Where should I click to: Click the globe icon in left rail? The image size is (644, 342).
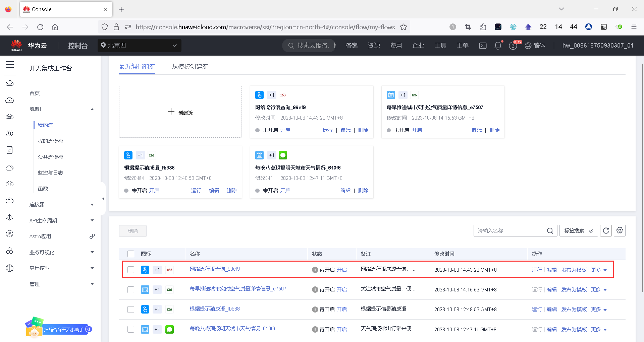[10, 268]
